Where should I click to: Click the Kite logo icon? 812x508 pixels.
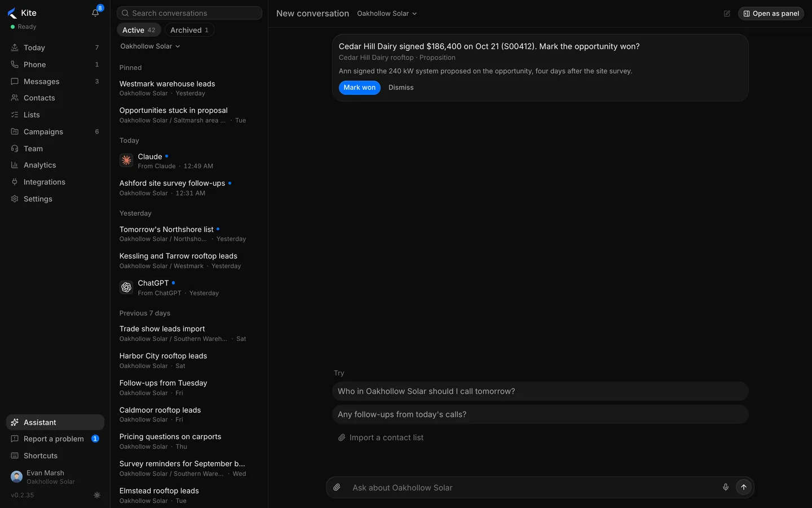tap(12, 14)
